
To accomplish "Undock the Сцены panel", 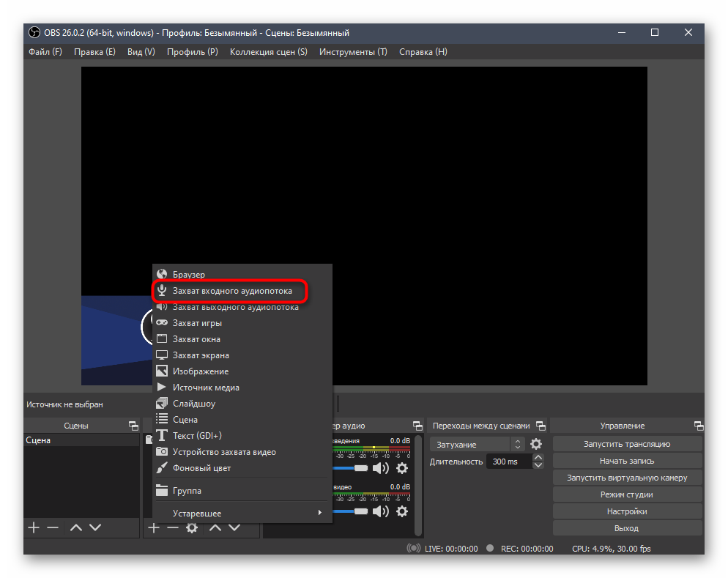I will click(x=134, y=426).
